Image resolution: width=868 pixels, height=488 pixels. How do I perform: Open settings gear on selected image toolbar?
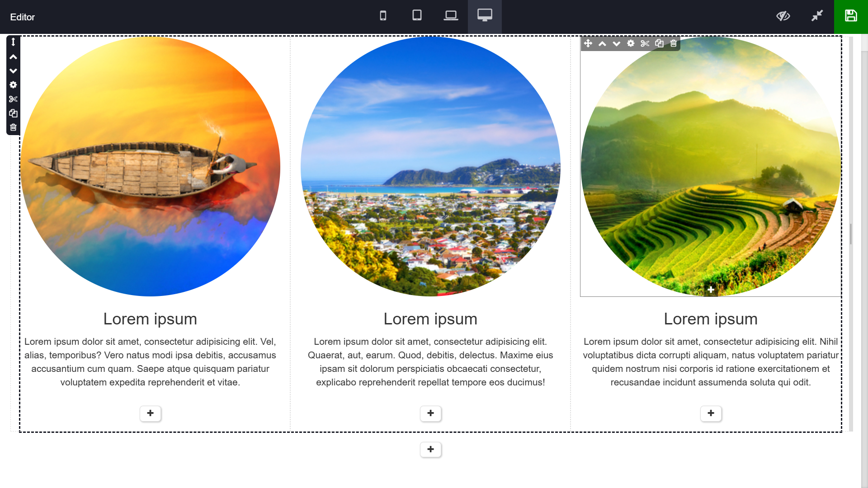pos(631,43)
